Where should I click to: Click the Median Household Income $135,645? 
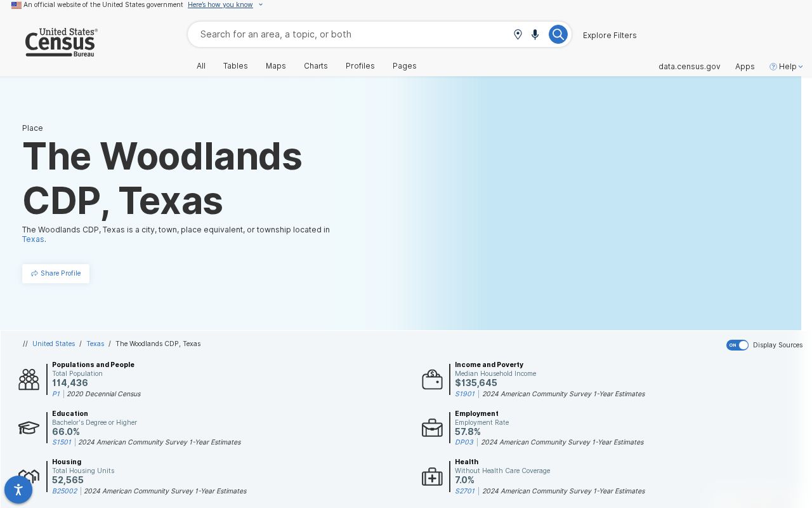[476, 383]
